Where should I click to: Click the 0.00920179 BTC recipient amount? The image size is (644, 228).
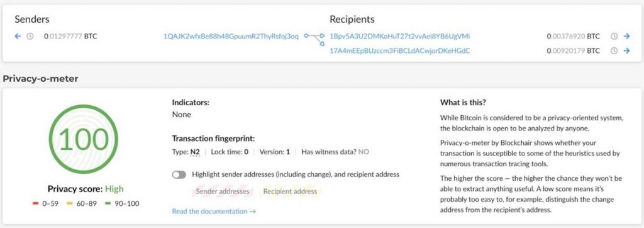(x=574, y=51)
